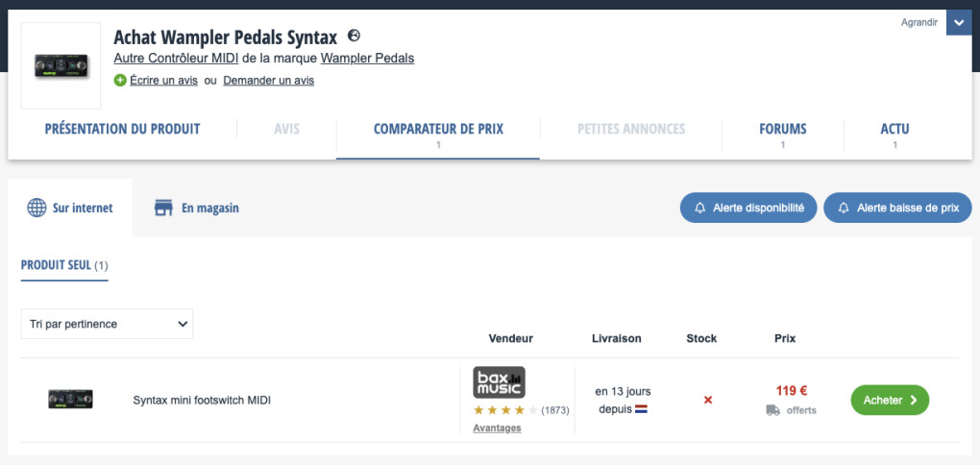This screenshot has width=980, height=465.
Task: Click the (1873) review count
Action: point(555,410)
